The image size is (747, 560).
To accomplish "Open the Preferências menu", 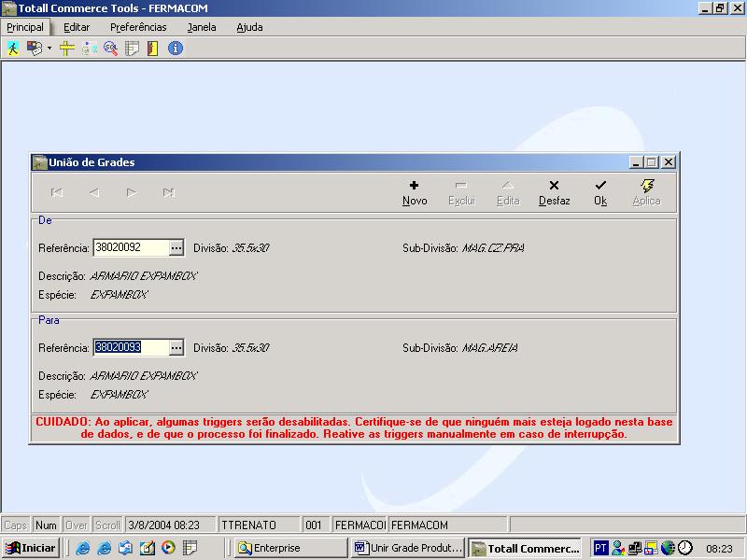I will 138,27.
